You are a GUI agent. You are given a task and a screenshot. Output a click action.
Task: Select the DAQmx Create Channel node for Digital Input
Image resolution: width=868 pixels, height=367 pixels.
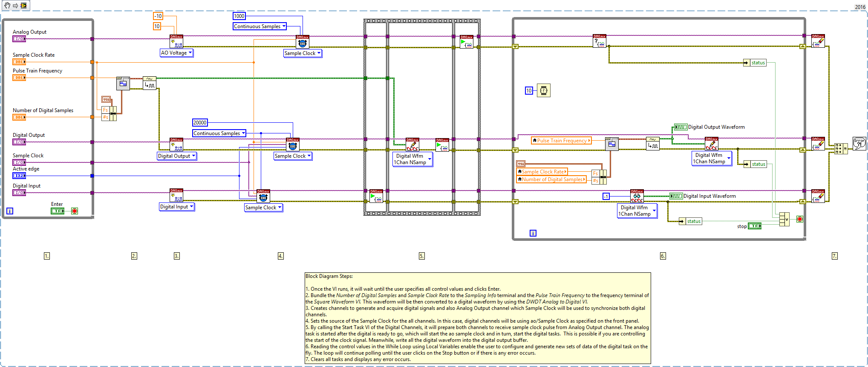pyautogui.click(x=176, y=195)
